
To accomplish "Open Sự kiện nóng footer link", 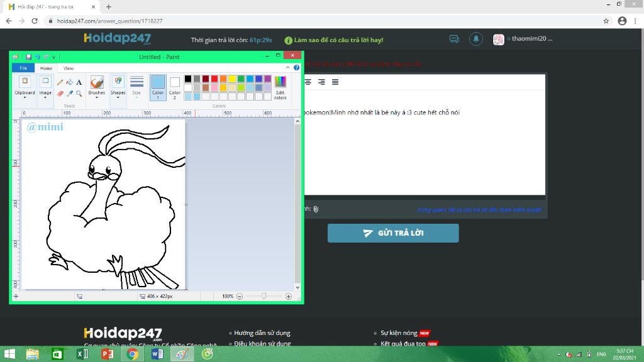I will tap(399, 333).
